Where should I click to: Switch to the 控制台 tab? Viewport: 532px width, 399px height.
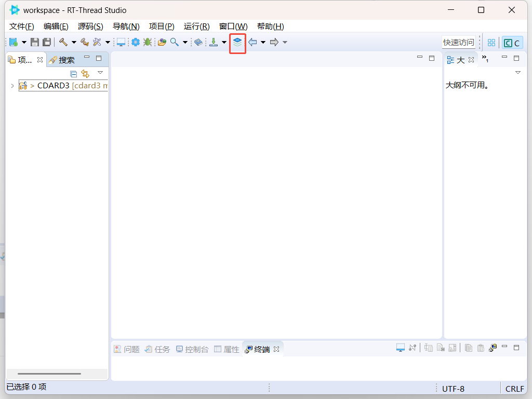coord(192,349)
